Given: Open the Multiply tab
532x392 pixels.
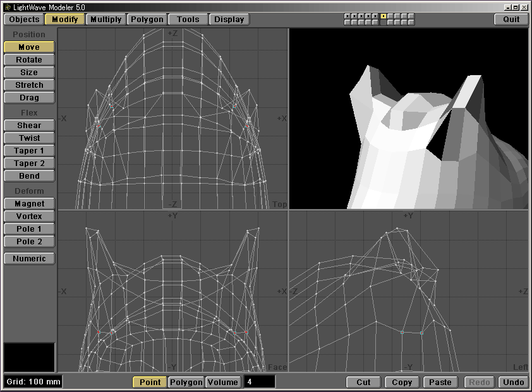Looking at the screenshot, I should click(106, 19).
